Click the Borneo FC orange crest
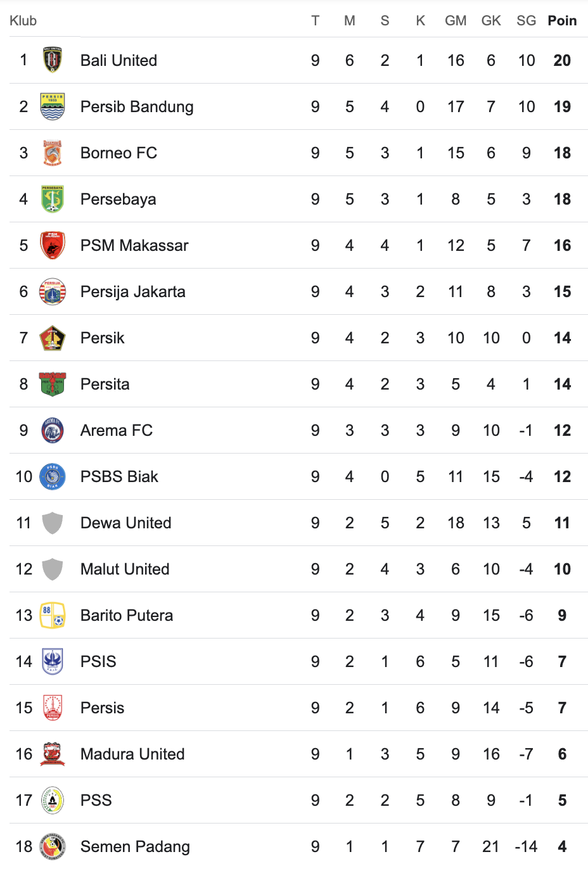This screenshot has height=878, width=588. 53,153
